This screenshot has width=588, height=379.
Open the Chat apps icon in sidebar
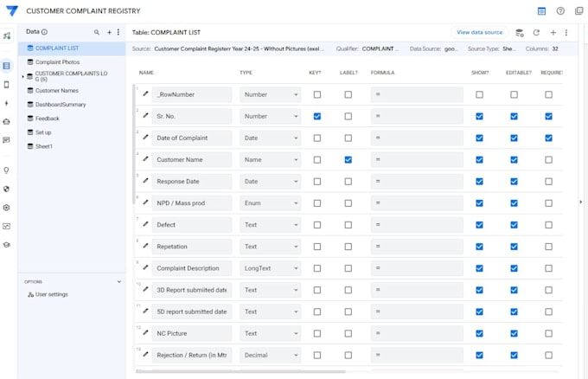point(6,140)
